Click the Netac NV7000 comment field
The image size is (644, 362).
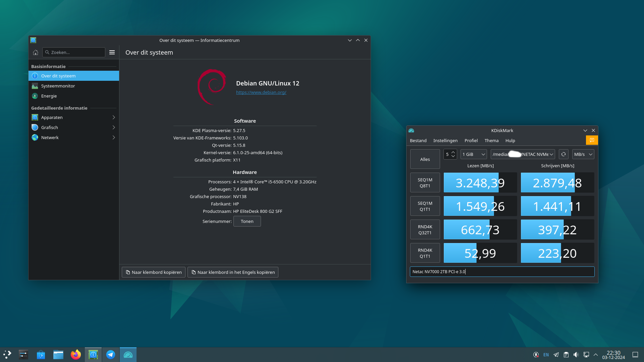click(x=502, y=271)
